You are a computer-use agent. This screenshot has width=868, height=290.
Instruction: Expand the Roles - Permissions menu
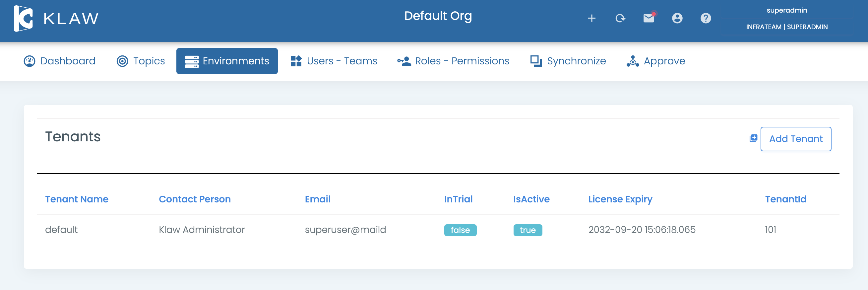point(453,61)
